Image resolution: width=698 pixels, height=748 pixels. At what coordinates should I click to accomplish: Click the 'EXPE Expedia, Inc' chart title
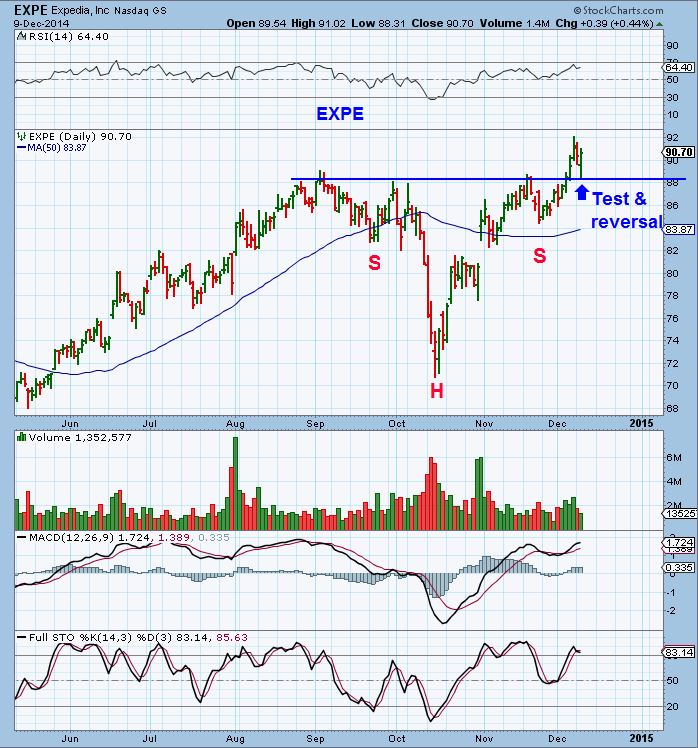pyautogui.click(x=62, y=10)
